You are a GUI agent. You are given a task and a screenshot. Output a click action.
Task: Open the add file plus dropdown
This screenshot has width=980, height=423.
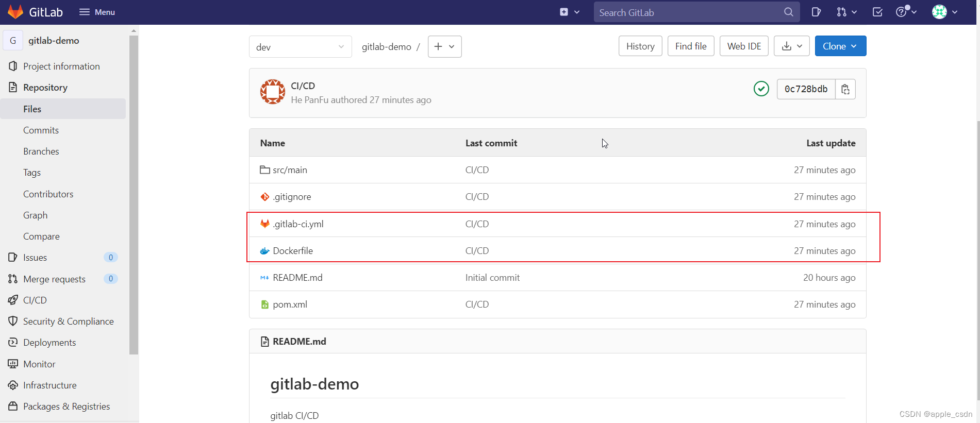444,46
